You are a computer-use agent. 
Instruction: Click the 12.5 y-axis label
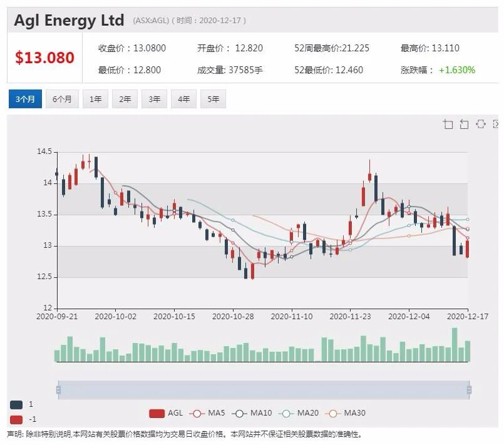point(44,277)
